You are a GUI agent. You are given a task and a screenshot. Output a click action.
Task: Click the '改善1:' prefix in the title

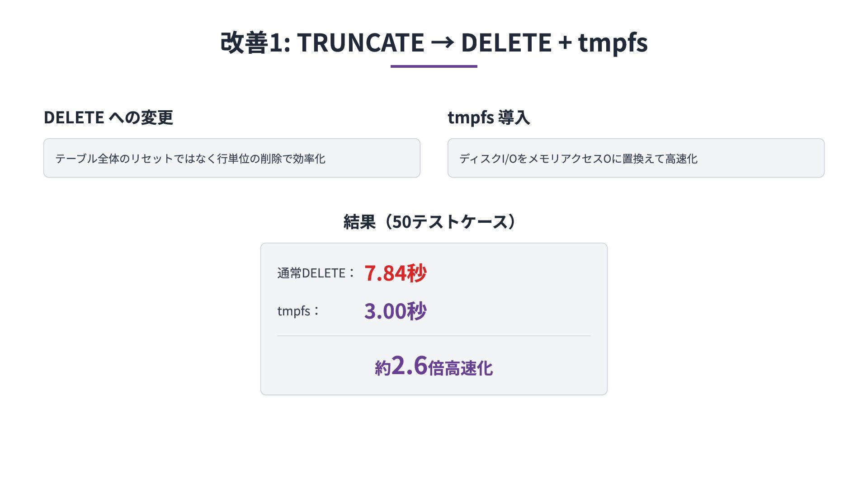(255, 42)
